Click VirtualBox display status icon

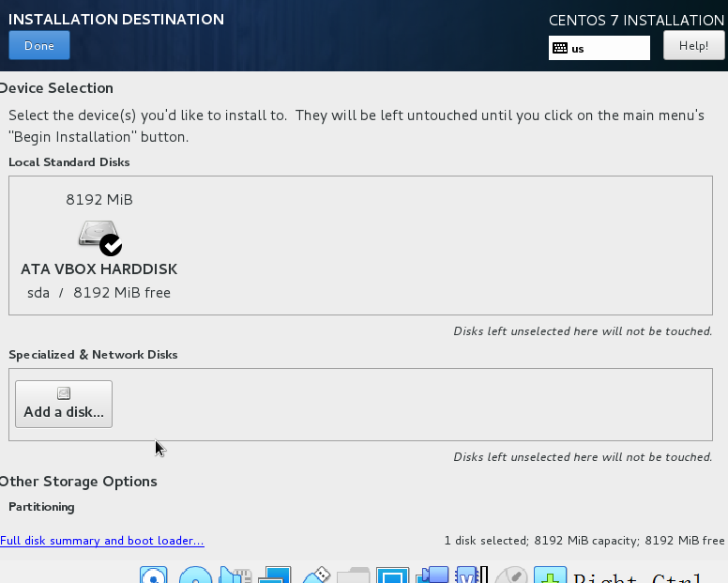tap(393, 575)
